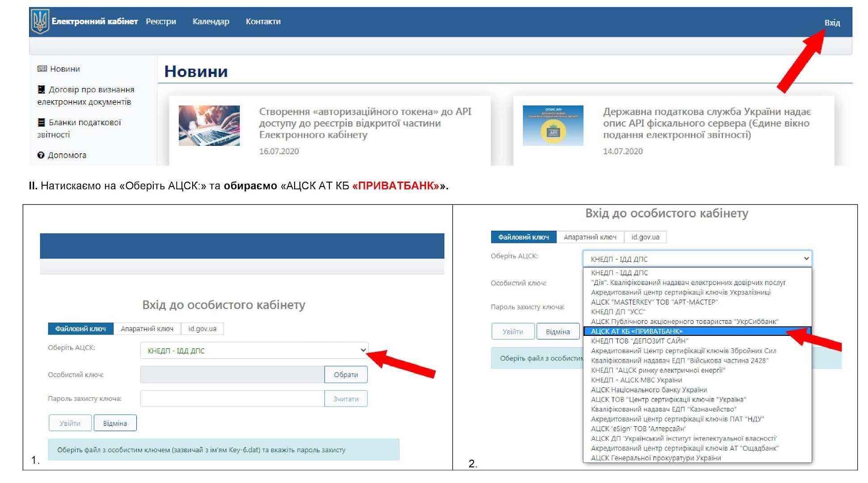Switch to id.gov.ua tab in right panel
The height and width of the screenshot is (483, 868).
click(645, 237)
